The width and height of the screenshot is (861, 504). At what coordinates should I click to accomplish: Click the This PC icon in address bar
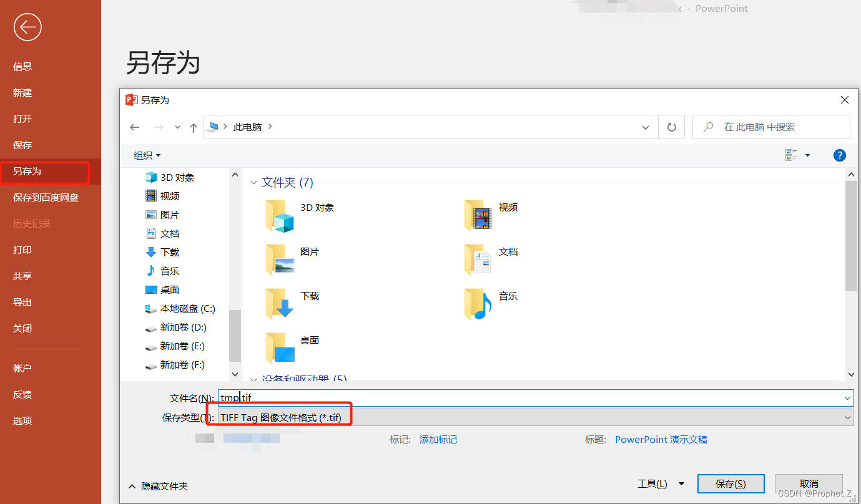(x=214, y=127)
